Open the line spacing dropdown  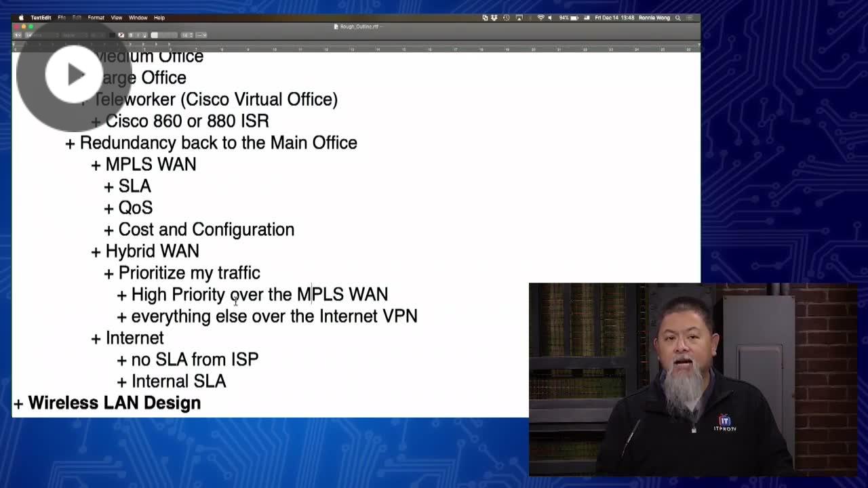point(187,35)
